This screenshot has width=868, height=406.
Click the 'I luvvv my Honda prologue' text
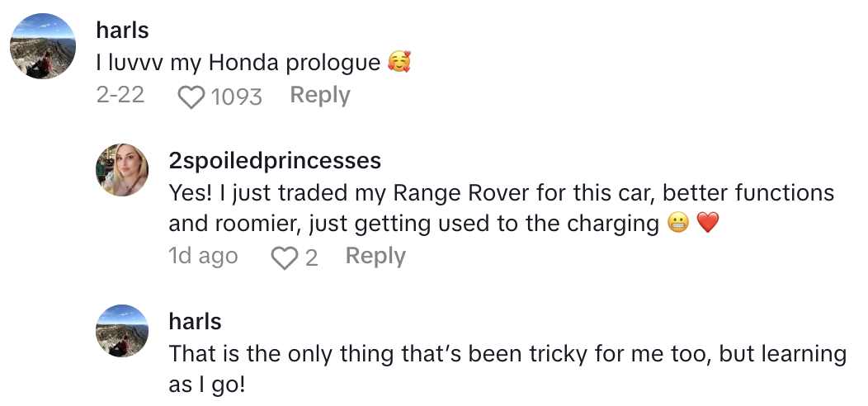tap(238, 63)
